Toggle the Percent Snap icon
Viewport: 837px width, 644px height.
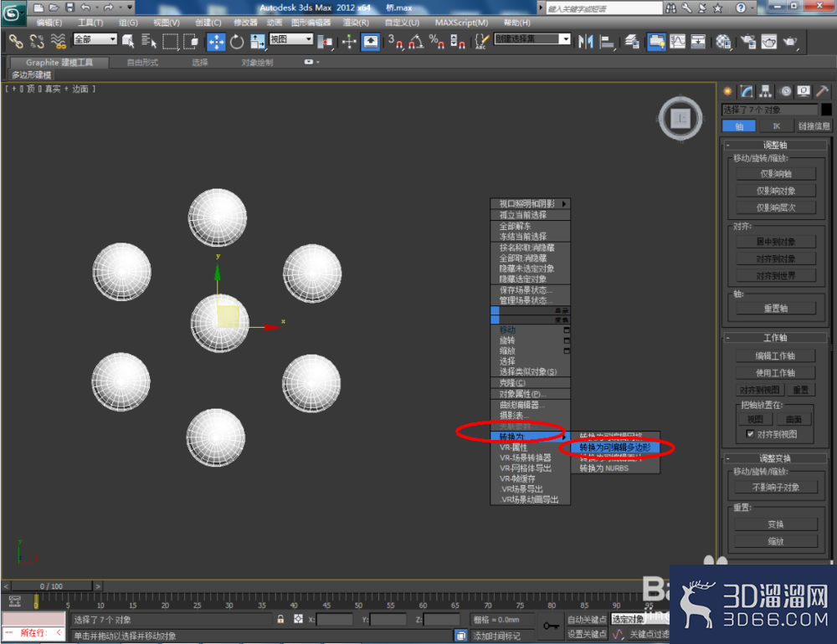coord(437,41)
